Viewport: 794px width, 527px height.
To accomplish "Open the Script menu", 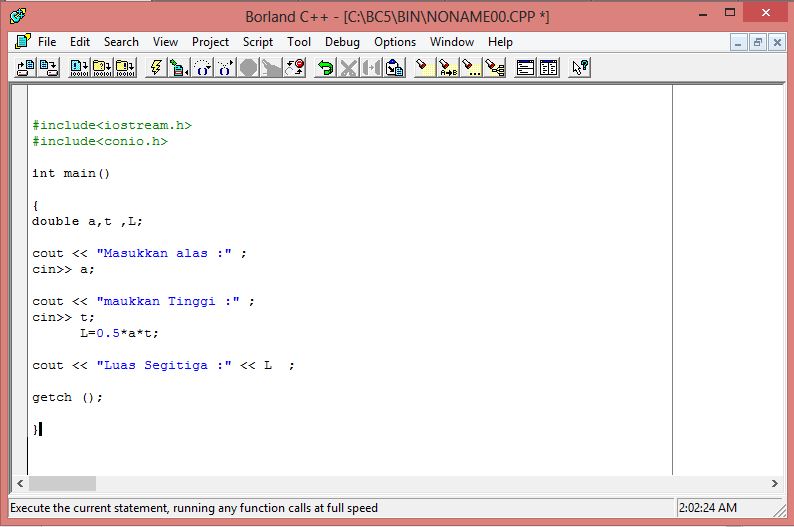I will click(258, 42).
